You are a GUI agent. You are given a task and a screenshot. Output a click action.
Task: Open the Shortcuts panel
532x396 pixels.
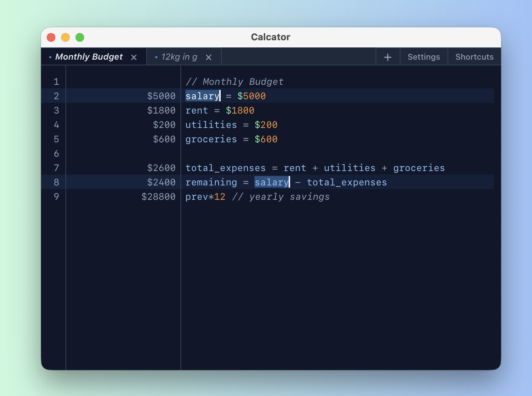tap(474, 56)
